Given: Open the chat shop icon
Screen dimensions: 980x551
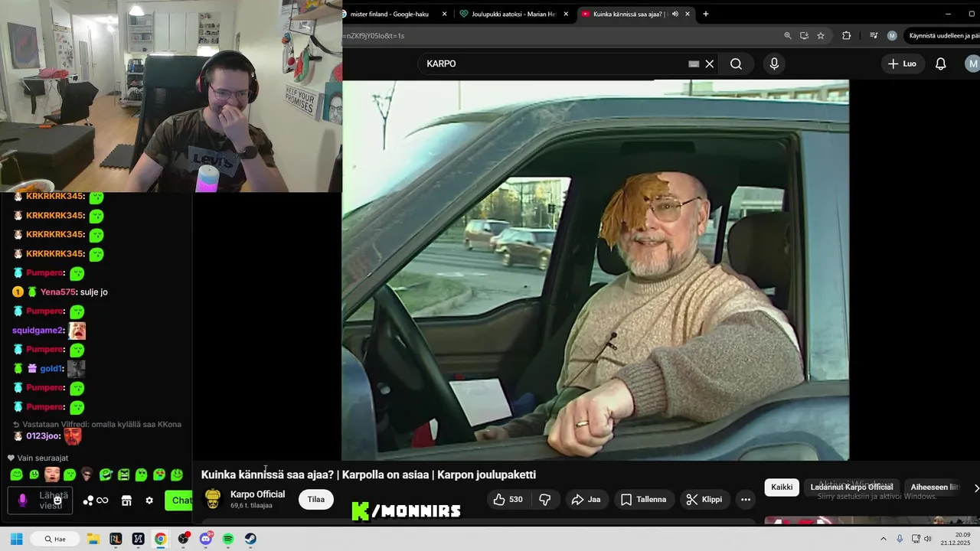Looking at the screenshot, I should tap(126, 500).
